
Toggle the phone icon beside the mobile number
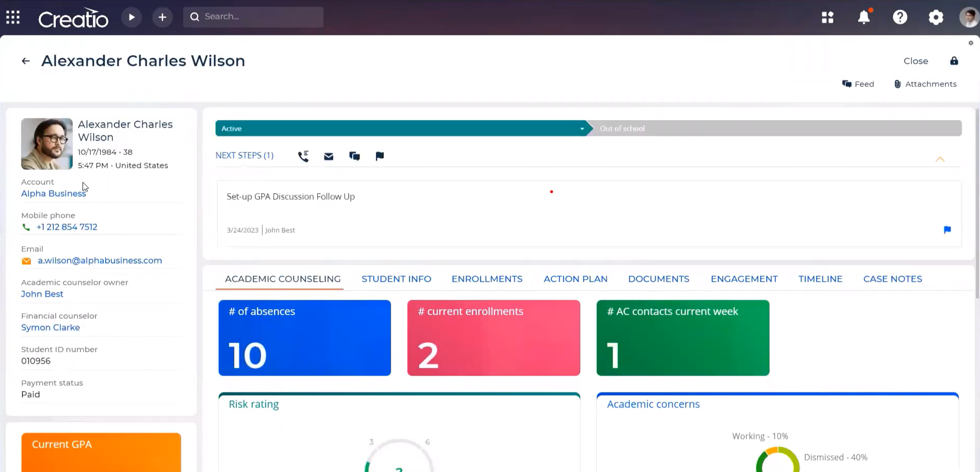click(26, 227)
